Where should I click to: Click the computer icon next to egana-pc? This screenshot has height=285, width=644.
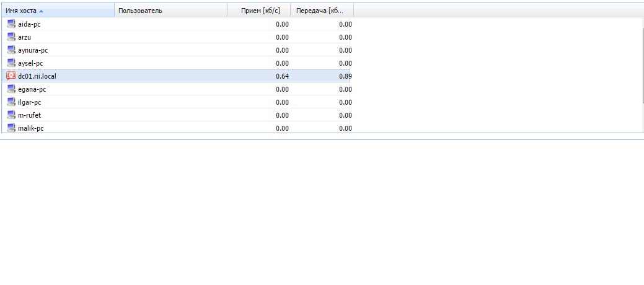point(12,89)
